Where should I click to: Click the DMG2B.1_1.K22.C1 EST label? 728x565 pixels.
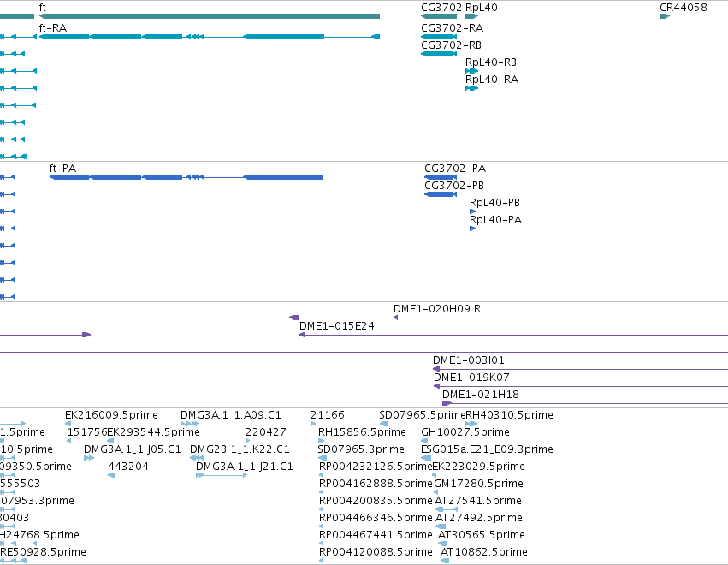(240, 449)
